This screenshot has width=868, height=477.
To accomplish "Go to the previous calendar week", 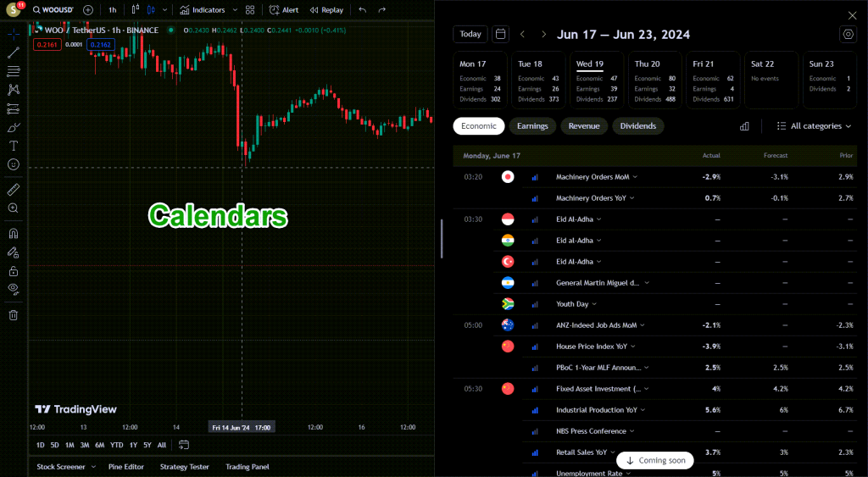I will pyautogui.click(x=522, y=34).
